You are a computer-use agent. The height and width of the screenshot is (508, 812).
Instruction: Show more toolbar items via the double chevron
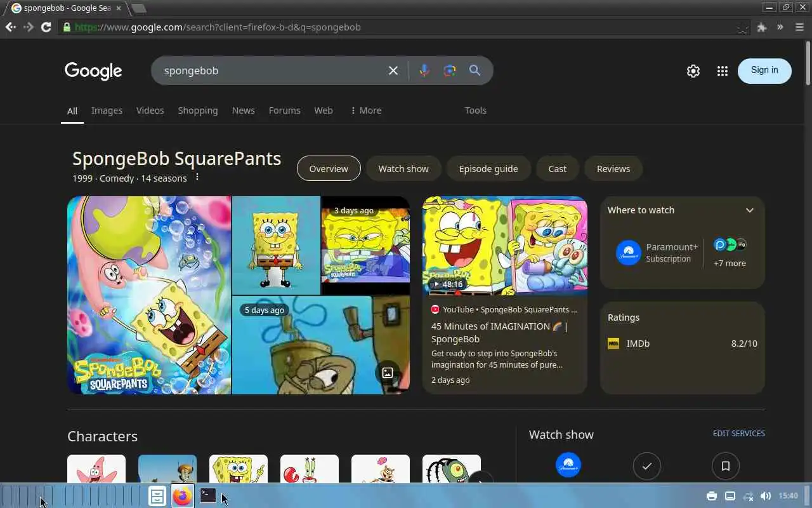pyautogui.click(x=780, y=27)
